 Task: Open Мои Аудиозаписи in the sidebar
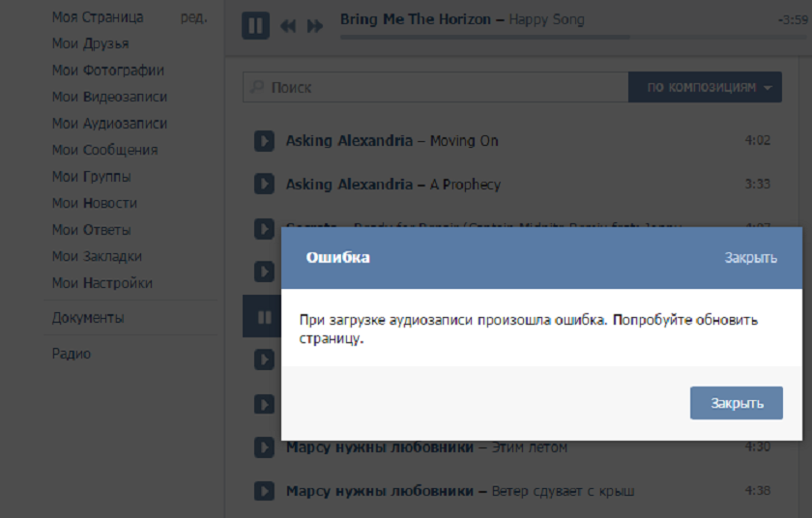[110, 123]
